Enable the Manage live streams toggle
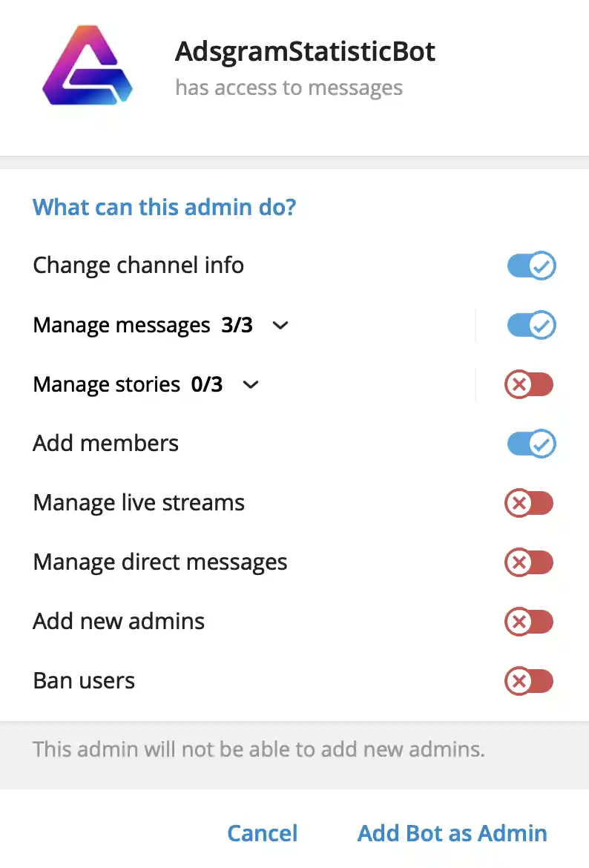Image resolution: width=589 pixels, height=868 pixels. pos(529,503)
